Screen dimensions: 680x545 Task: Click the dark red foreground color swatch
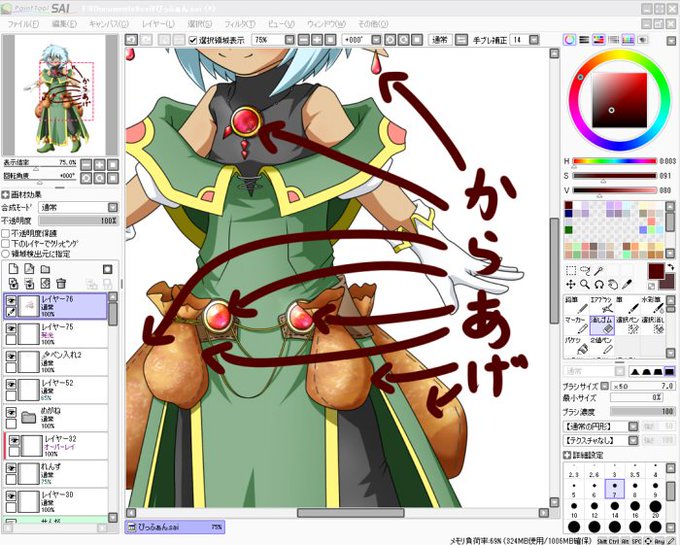coord(656,271)
